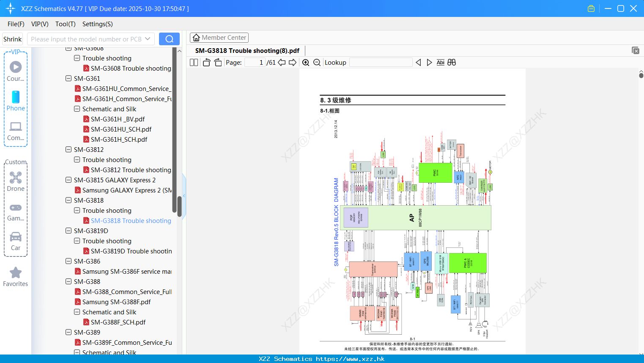Open SM-G3819D Trouble shooting file
This screenshot has width=644, height=363.
pos(127,251)
